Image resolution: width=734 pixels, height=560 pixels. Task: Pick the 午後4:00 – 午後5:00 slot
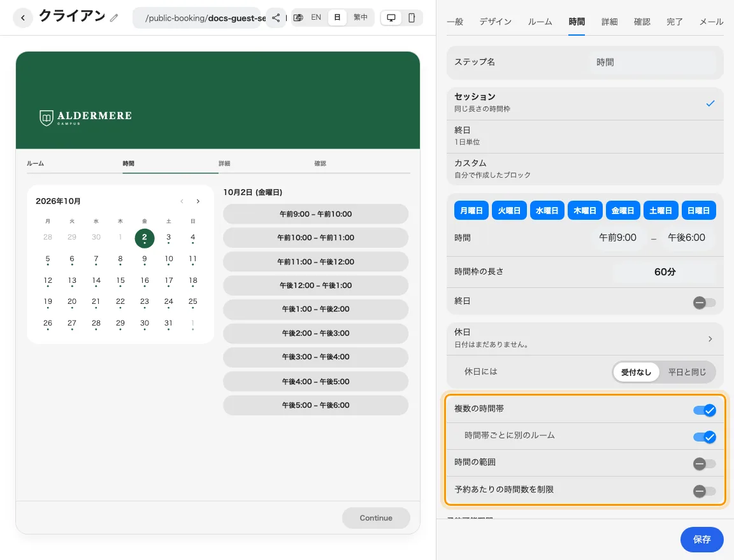pos(315,382)
